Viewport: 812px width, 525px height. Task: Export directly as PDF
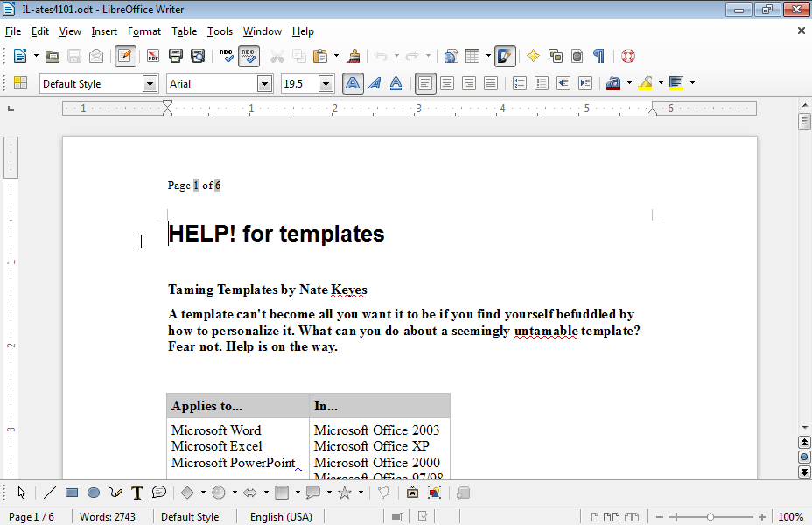[x=153, y=56]
